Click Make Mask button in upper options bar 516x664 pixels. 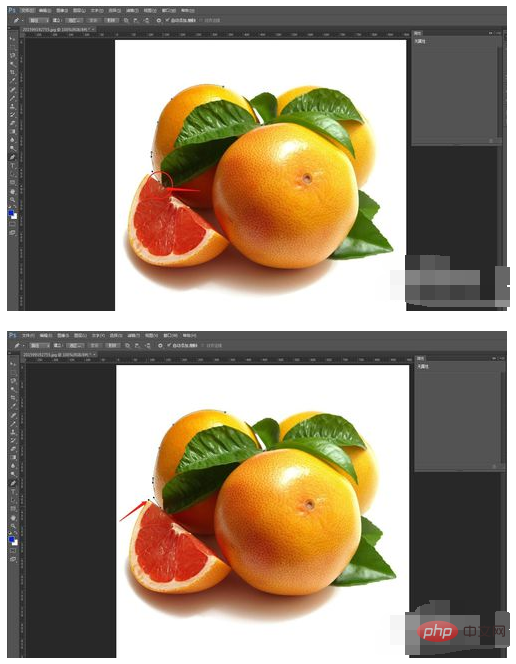pos(93,20)
